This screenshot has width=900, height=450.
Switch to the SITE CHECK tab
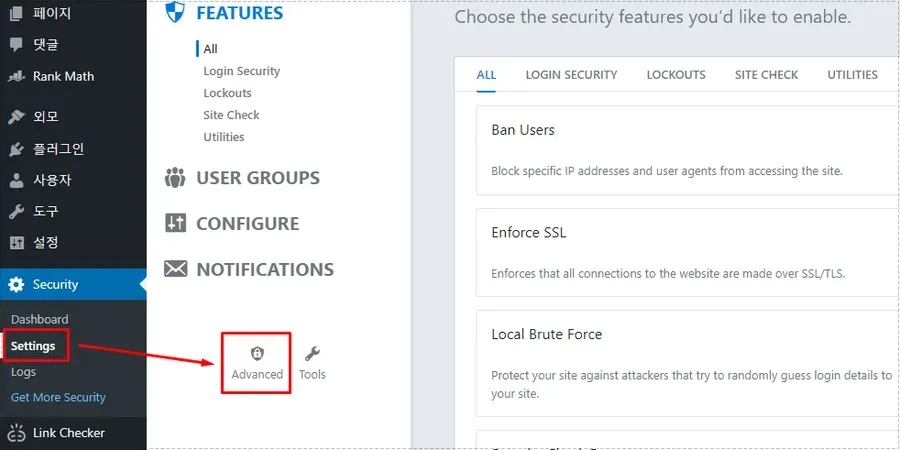pos(766,75)
